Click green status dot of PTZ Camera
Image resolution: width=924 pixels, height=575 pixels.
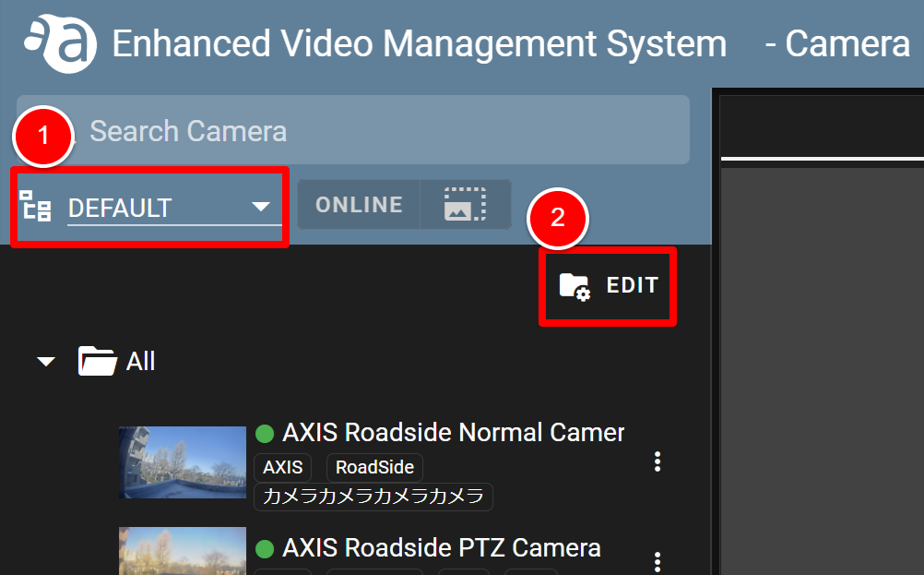(x=265, y=549)
